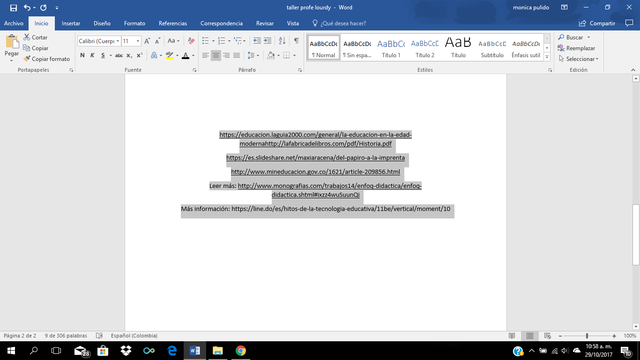
Task: Open Google Chrome from taskbar
Action: (x=240, y=351)
